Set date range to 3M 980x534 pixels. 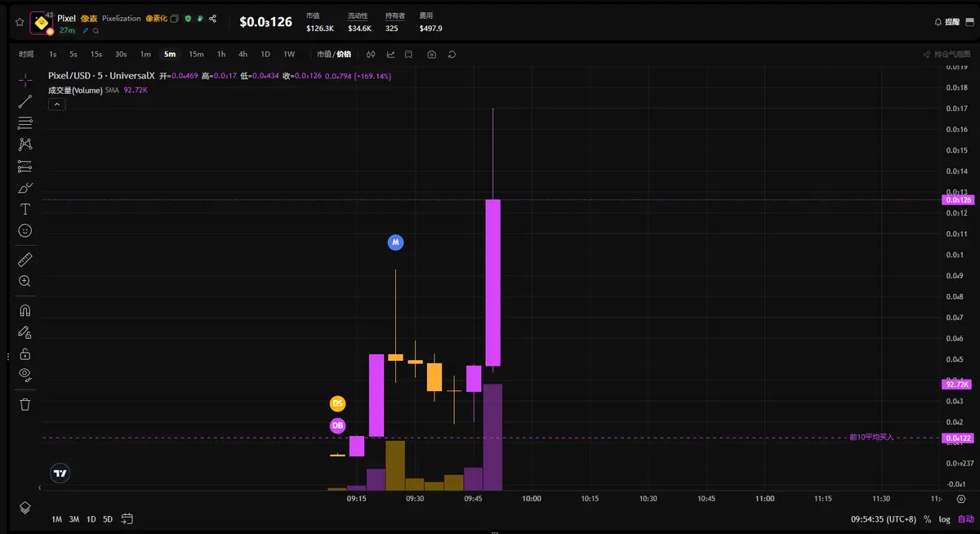(73, 519)
